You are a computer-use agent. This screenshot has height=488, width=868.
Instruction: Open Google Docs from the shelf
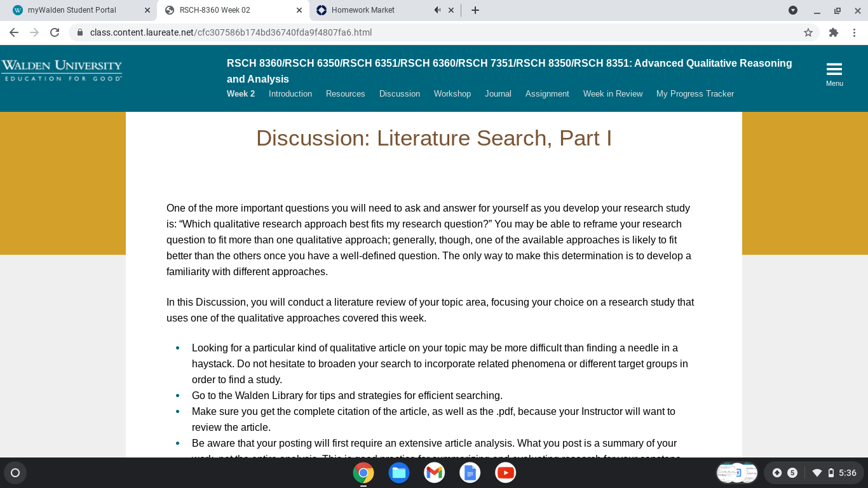click(470, 473)
